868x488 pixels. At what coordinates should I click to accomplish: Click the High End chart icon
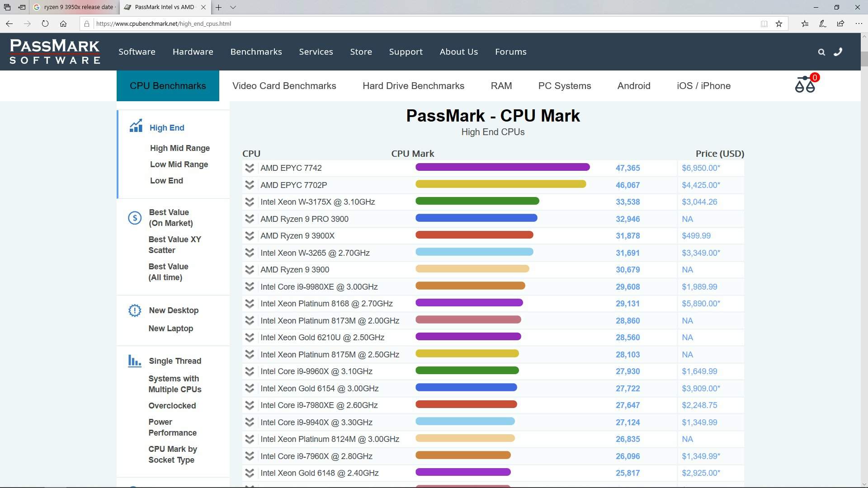tap(136, 126)
